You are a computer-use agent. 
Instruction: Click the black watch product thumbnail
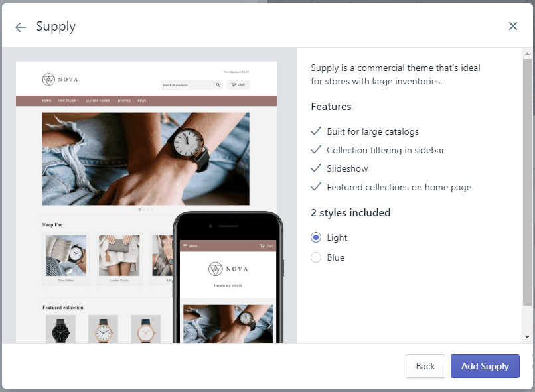(60, 329)
